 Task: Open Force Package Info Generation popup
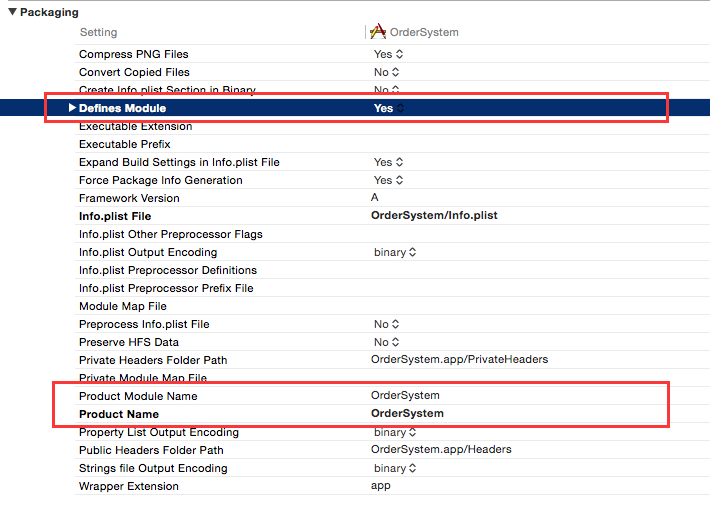(389, 180)
